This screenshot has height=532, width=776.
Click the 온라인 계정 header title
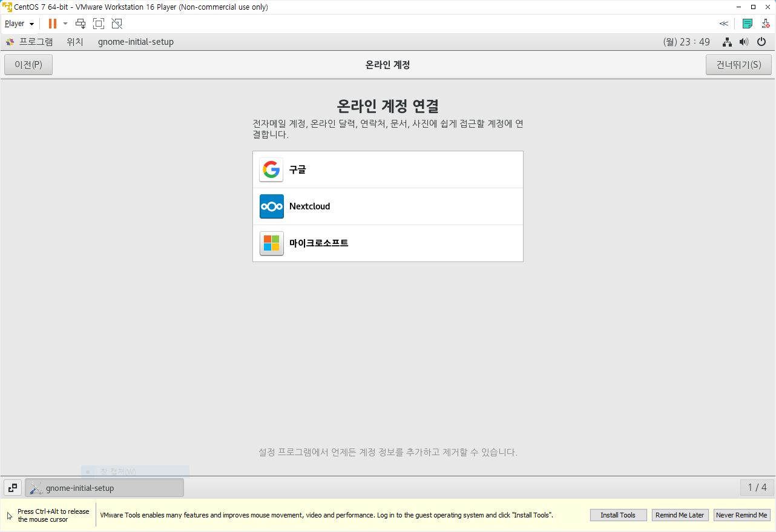point(388,65)
